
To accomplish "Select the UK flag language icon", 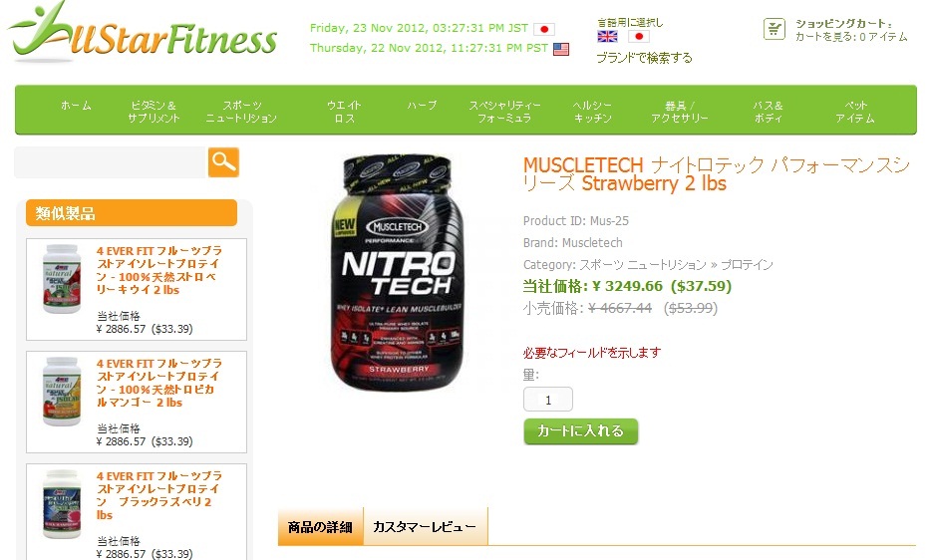I will pos(607,37).
